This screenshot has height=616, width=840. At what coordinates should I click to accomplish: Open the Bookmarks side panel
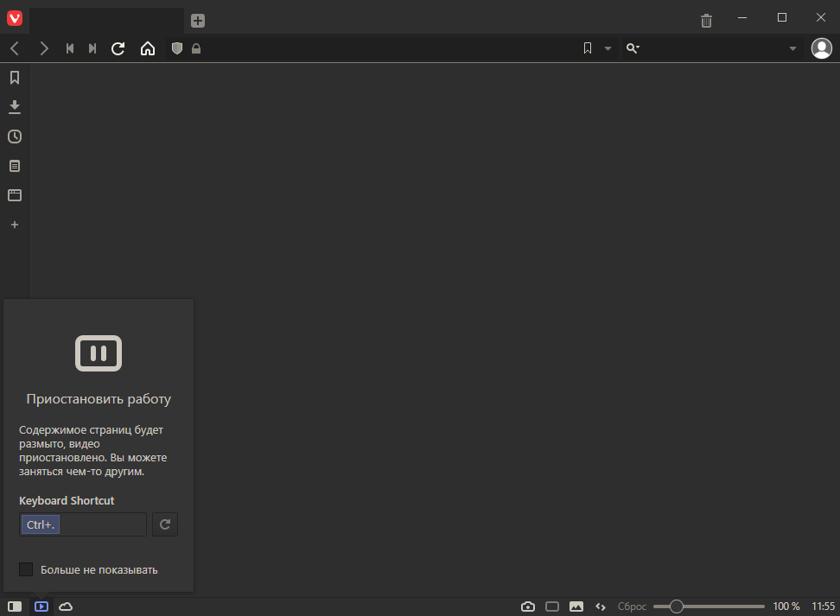pos(15,78)
